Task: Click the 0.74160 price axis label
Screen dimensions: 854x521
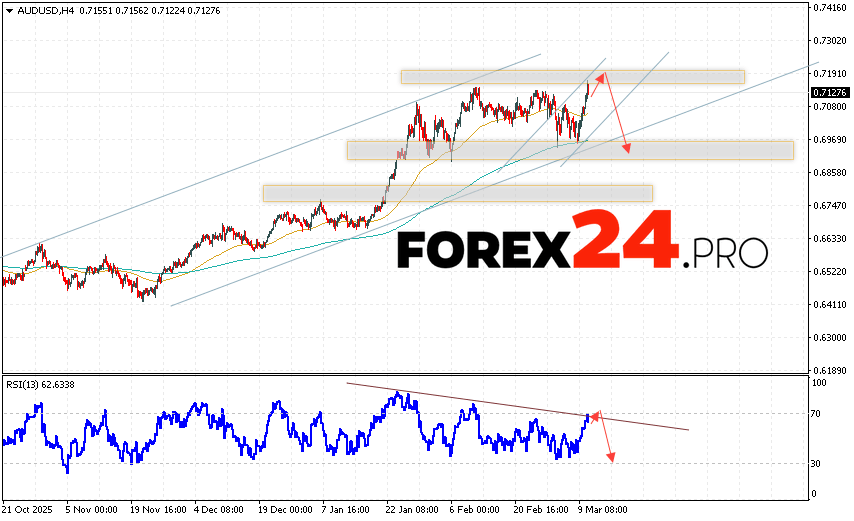Action: (x=829, y=7)
